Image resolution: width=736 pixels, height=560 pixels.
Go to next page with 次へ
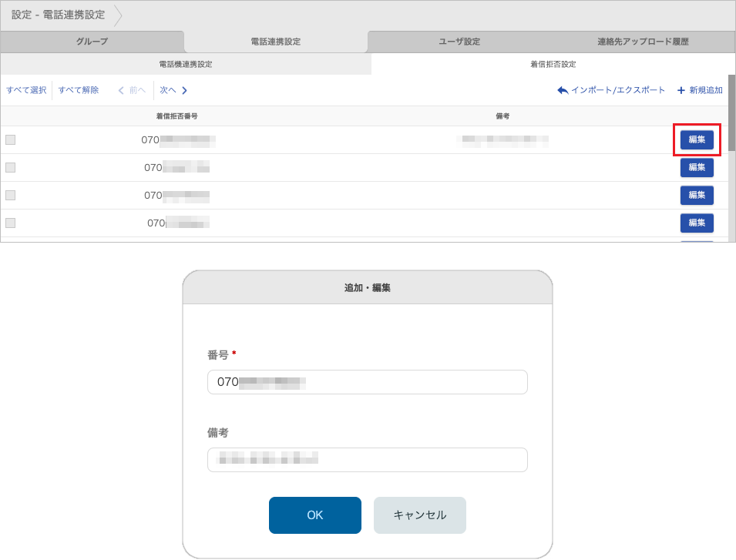tap(167, 90)
